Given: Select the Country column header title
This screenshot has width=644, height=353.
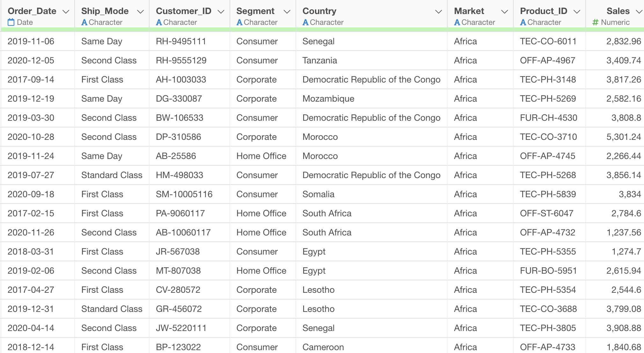Looking at the screenshot, I should (319, 11).
